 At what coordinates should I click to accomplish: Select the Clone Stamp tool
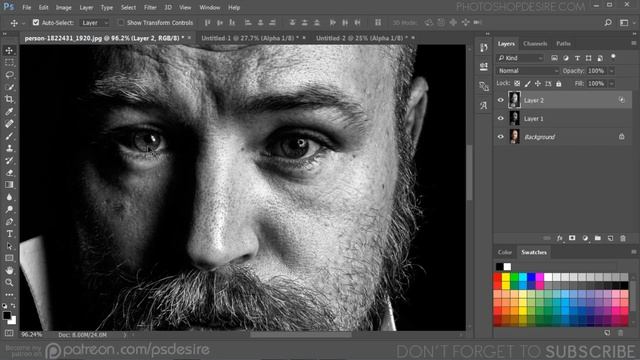(x=9, y=148)
